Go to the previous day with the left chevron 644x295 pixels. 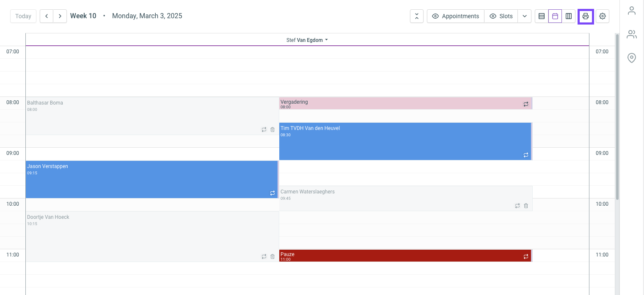tap(47, 16)
